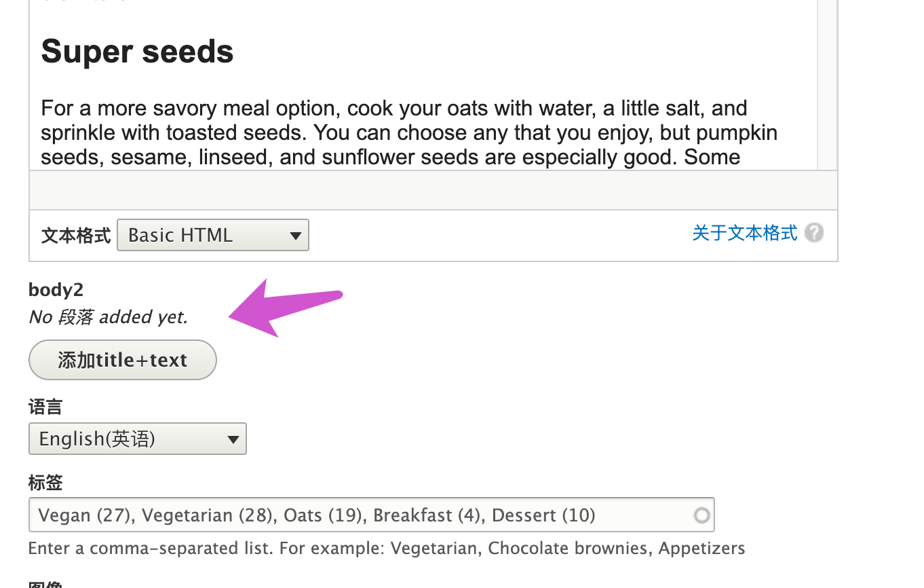Focus the 标签 tags input field

[372, 515]
